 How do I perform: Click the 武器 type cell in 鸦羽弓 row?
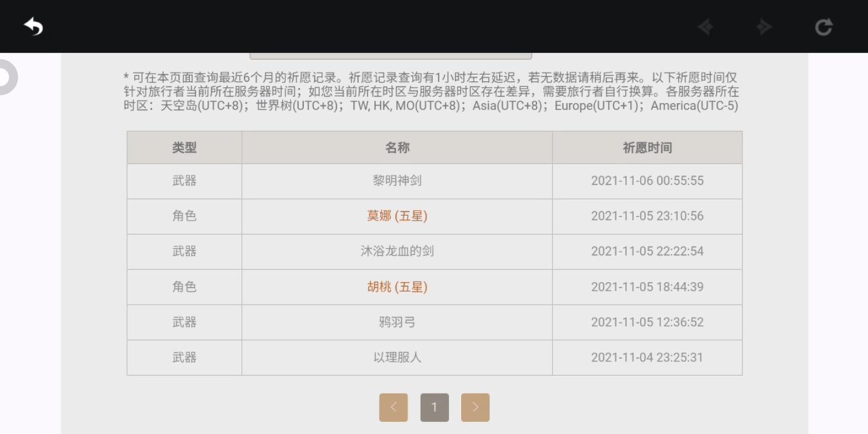(x=184, y=322)
